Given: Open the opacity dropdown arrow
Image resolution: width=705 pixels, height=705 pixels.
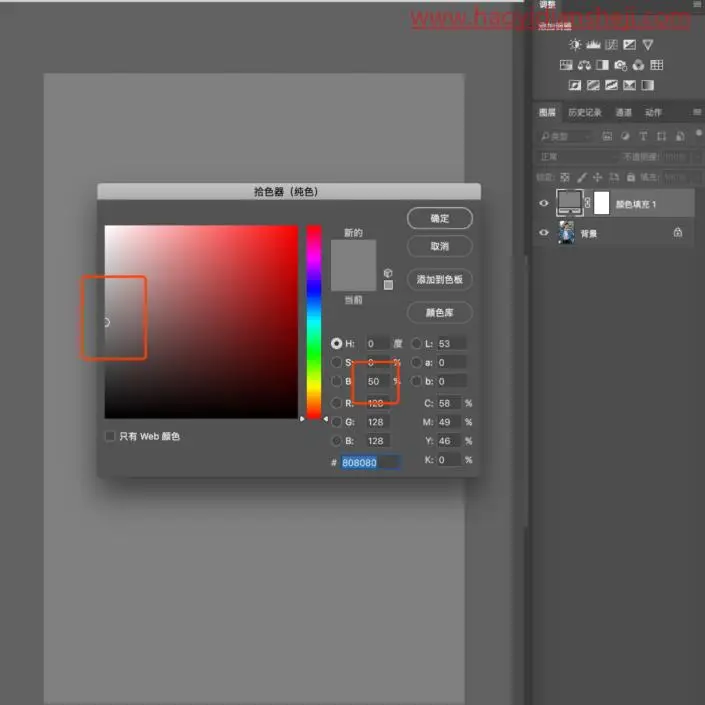Looking at the screenshot, I should click(697, 156).
